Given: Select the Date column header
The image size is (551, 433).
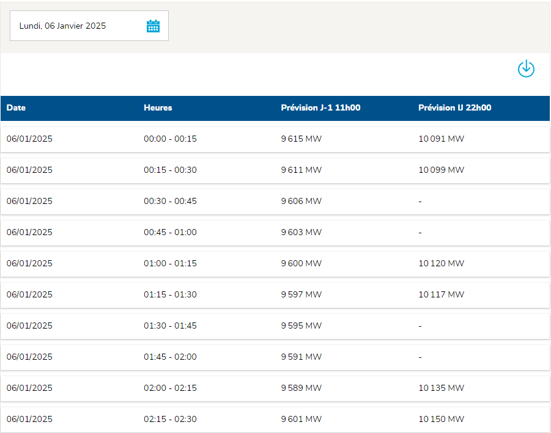Looking at the screenshot, I should 16,108.
